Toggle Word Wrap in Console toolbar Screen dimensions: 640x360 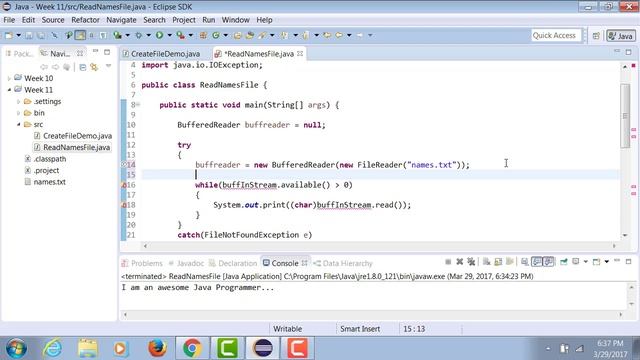point(510,262)
